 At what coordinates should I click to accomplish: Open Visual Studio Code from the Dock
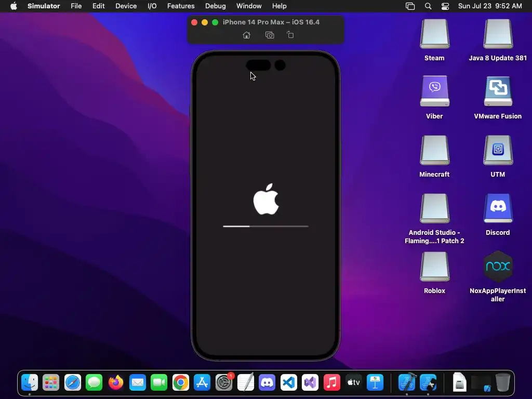pyautogui.click(x=289, y=382)
